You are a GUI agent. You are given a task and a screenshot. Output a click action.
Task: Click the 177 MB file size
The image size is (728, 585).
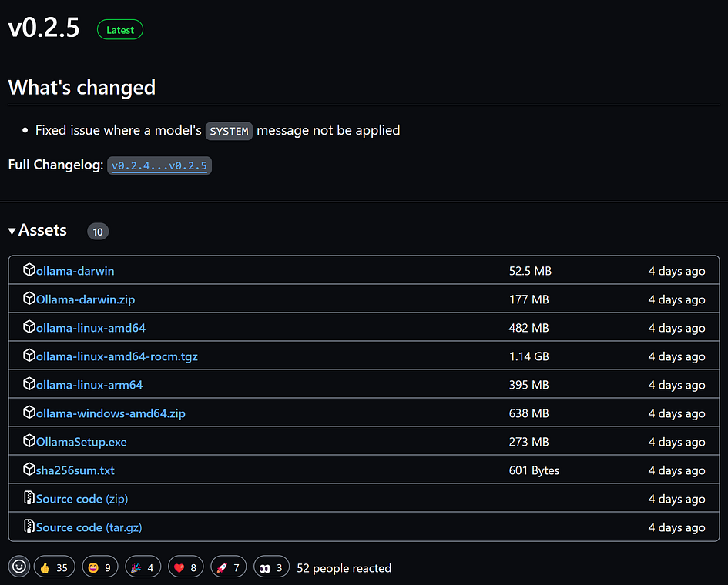click(528, 299)
